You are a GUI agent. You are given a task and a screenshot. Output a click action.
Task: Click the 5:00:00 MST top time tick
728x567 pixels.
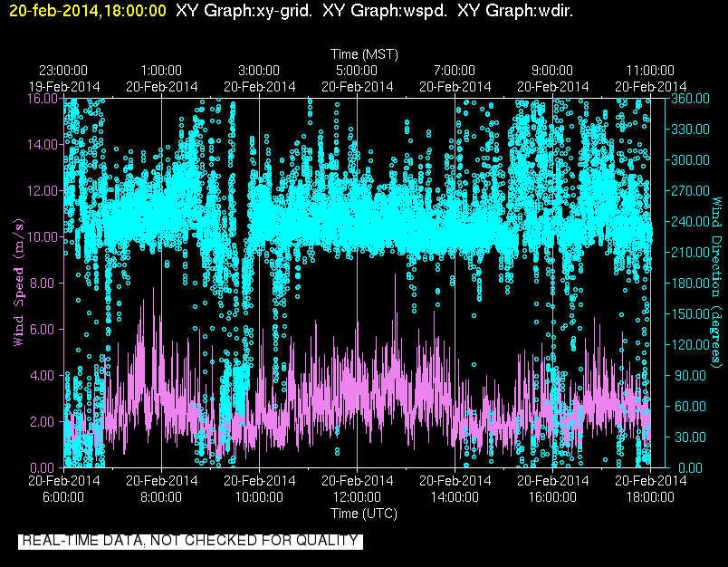pos(357,79)
